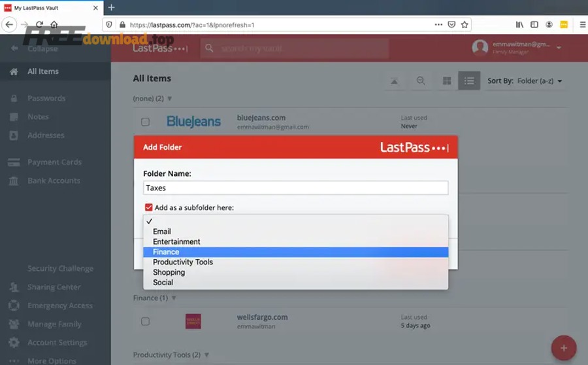Select Productivity Tools in subfolder list
Screen dimensions: 588x365
183,262
